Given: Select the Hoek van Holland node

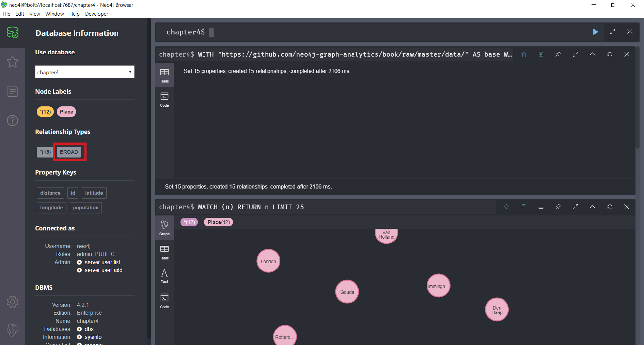Looking at the screenshot, I should click(x=387, y=235).
